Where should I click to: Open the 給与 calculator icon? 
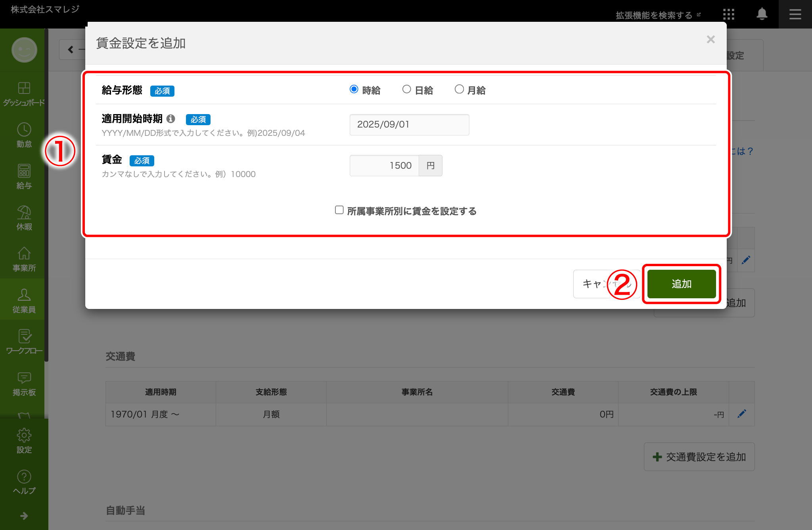pyautogui.click(x=24, y=171)
